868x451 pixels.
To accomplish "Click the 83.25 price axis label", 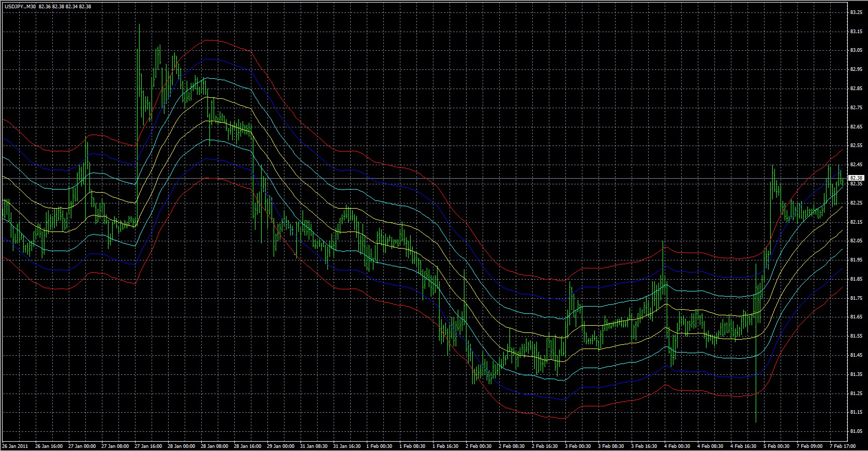I will tap(856, 12).
